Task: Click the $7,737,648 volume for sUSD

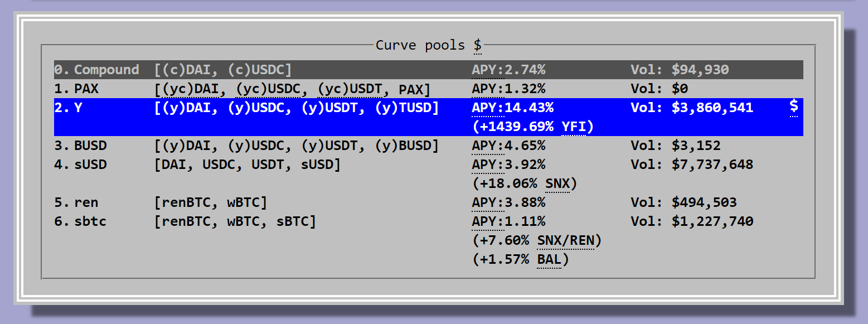Action: (x=712, y=165)
